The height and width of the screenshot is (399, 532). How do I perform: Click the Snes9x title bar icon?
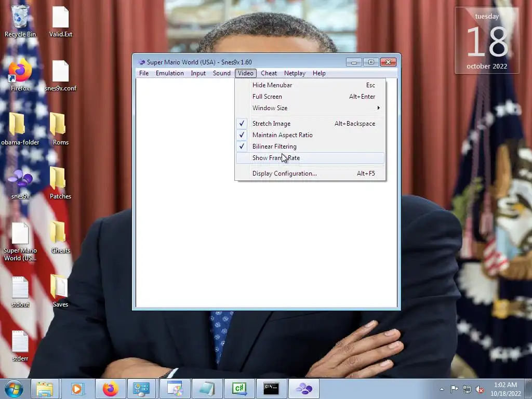tap(141, 62)
